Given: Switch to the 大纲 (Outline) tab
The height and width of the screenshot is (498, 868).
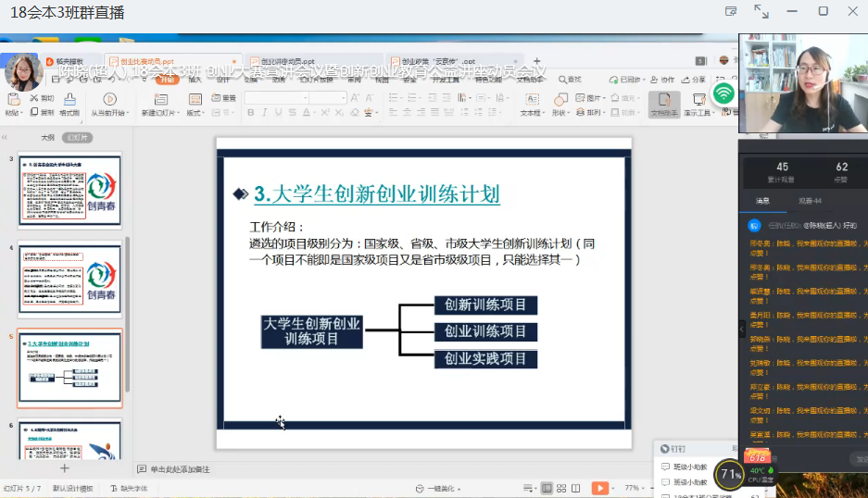Looking at the screenshot, I should tap(47, 137).
